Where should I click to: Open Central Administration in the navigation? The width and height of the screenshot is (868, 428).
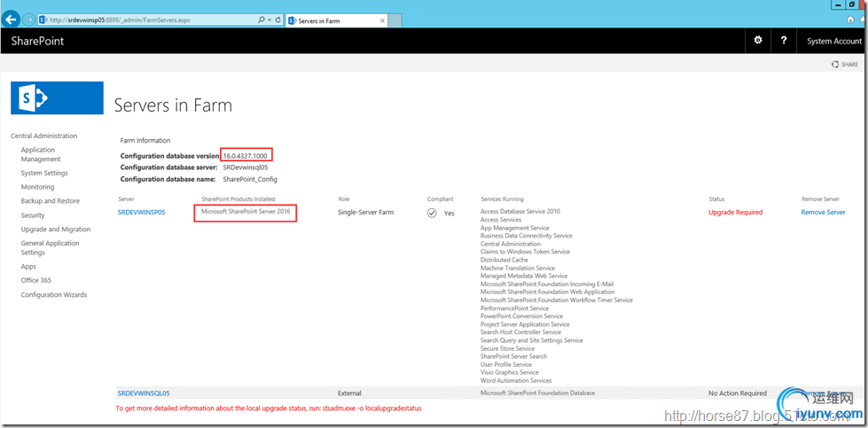tap(43, 136)
